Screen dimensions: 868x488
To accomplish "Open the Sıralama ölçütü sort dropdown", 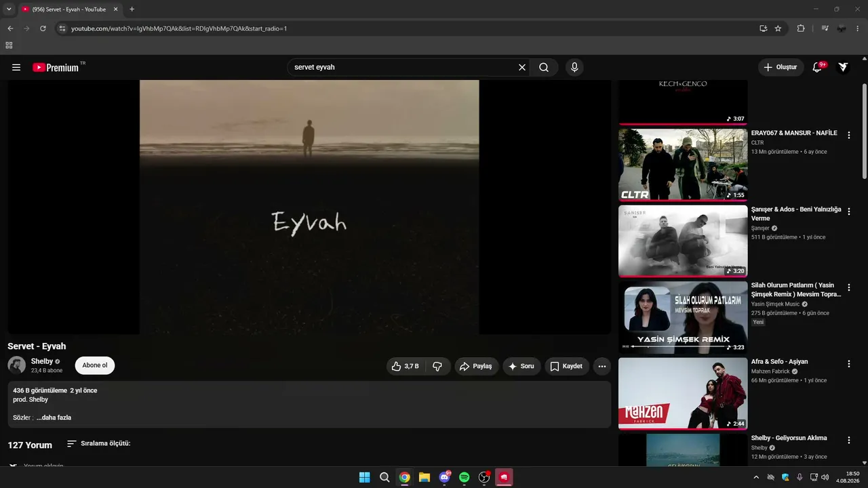I will (98, 443).
